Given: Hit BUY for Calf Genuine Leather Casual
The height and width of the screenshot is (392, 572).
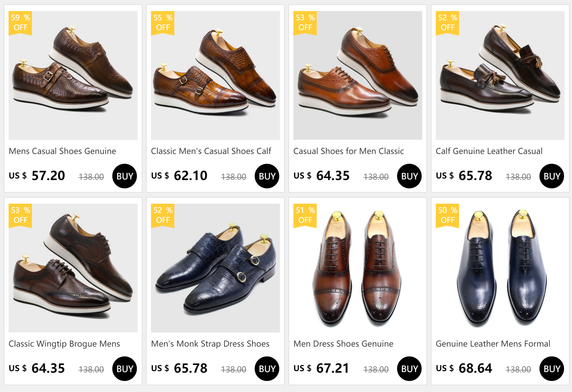Looking at the screenshot, I should click(552, 176).
